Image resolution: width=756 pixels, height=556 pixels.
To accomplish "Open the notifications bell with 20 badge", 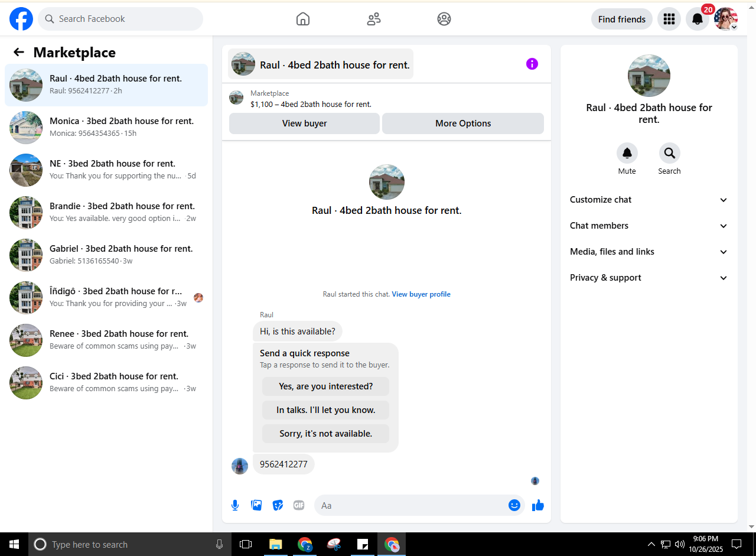I will [x=698, y=19].
